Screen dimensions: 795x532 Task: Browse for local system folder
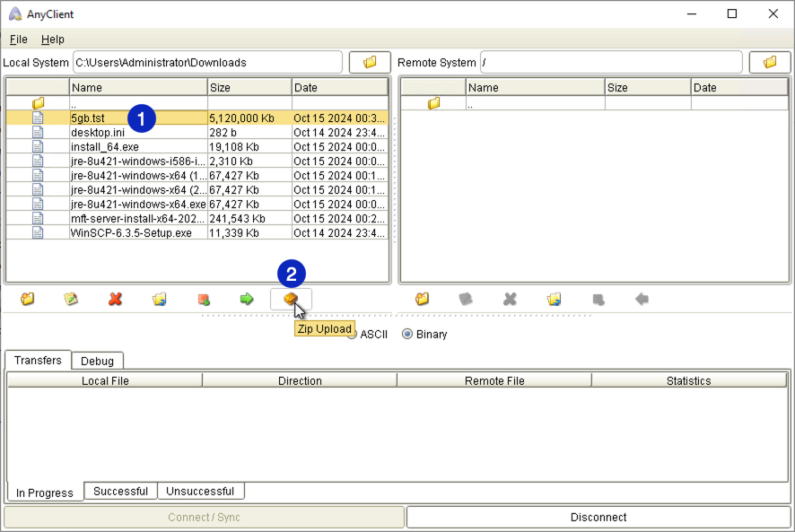click(370, 63)
